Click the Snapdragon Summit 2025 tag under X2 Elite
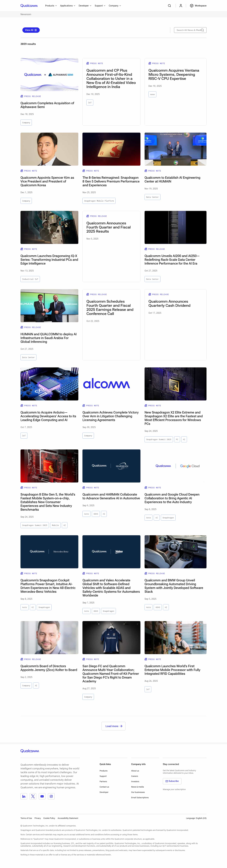Image resolution: width=227 pixels, height=868 pixels. tap(159, 439)
